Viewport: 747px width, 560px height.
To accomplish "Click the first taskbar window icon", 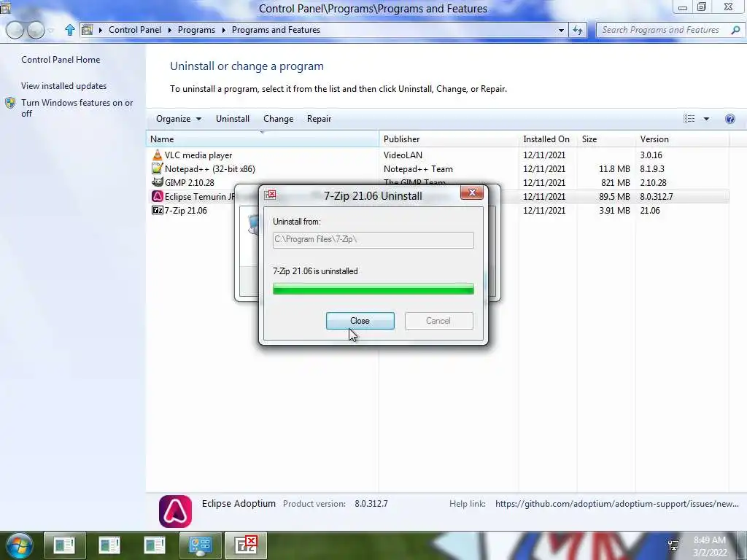I will [x=64, y=545].
